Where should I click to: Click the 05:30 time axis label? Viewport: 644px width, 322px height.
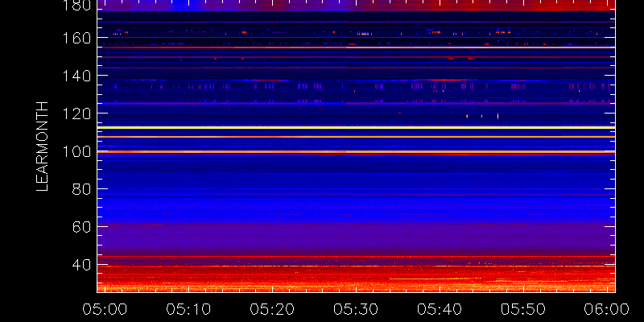click(x=357, y=309)
